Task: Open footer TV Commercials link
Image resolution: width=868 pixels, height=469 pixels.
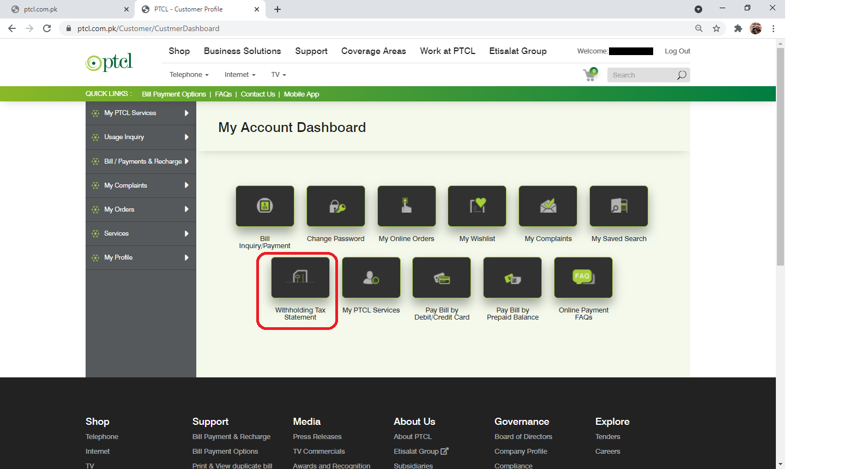Action: click(x=319, y=451)
